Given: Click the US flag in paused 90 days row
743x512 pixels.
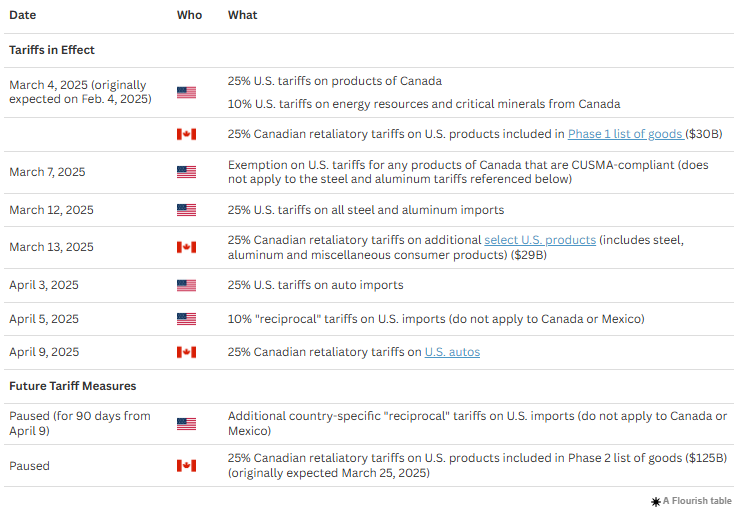Looking at the screenshot, I should (186, 424).
